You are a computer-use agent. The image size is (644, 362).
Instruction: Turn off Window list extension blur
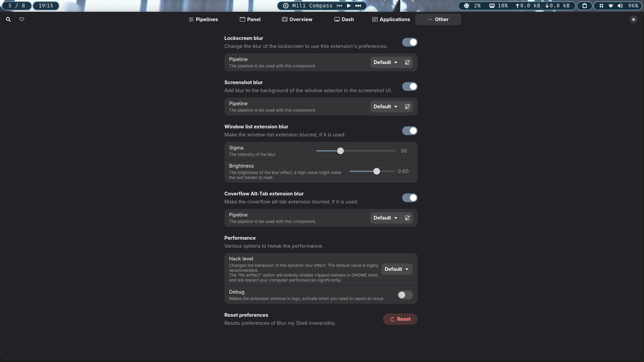pyautogui.click(x=410, y=131)
